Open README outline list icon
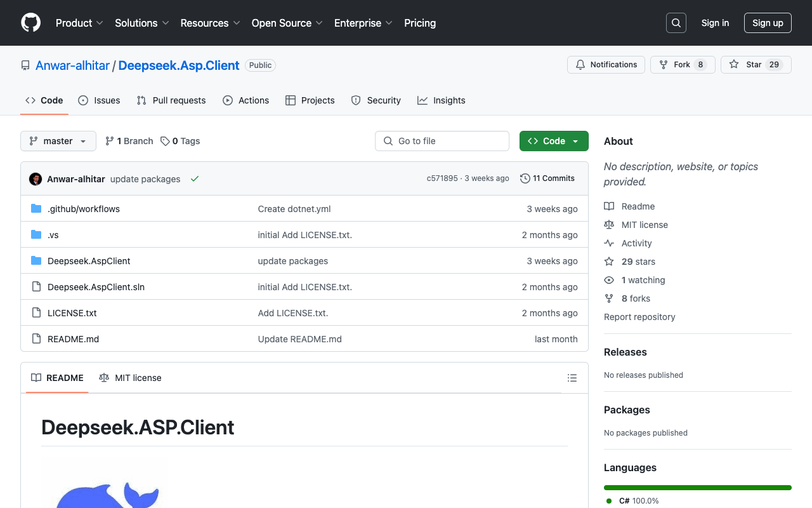 click(572, 378)
